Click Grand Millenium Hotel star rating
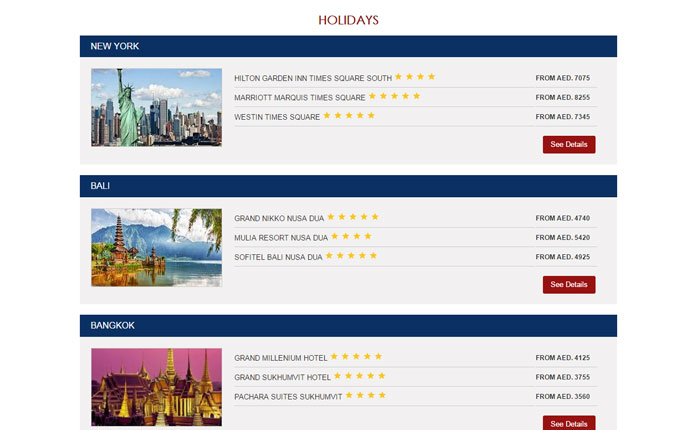Image resolution: width=697 pixels, height=430 pixels. (x=356, y=357)
